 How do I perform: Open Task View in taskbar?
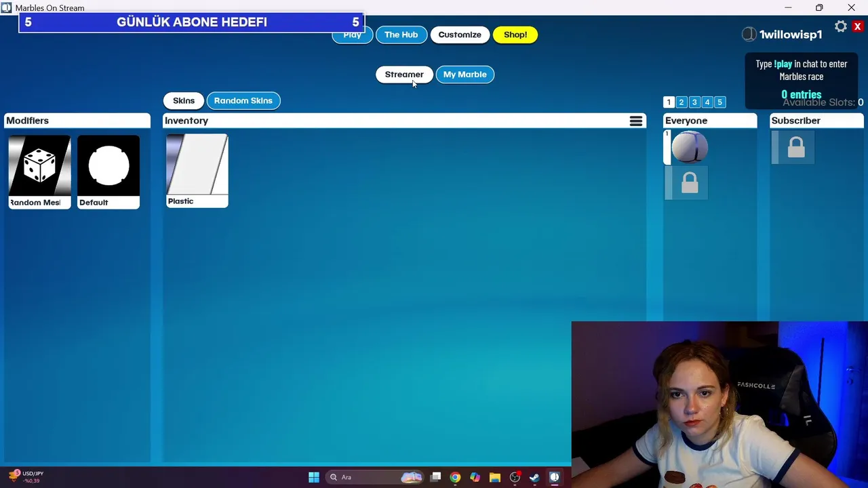click(x=436, y=477)
